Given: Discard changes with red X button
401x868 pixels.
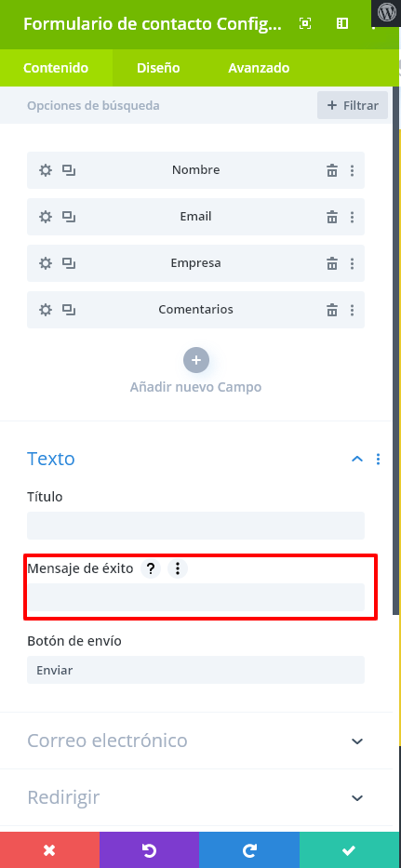Looking at the screenshot, I should (x=50, y=849).
